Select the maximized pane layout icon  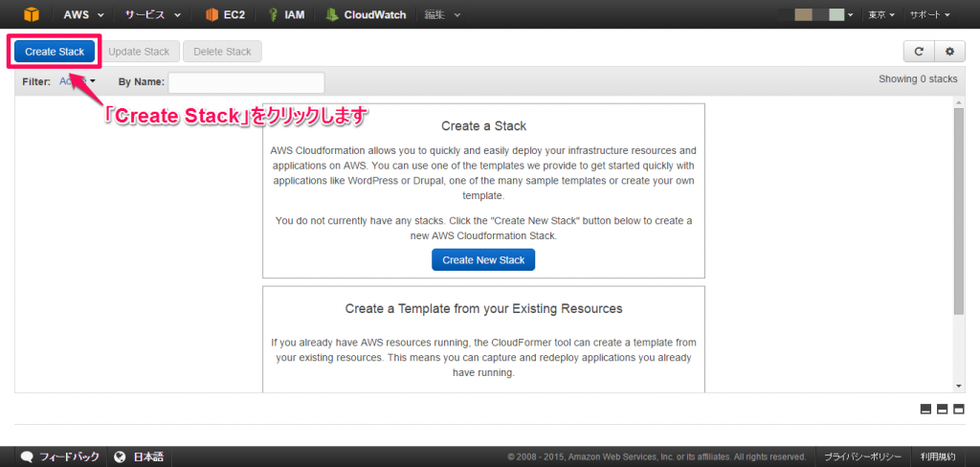click(x=959, y=410)
